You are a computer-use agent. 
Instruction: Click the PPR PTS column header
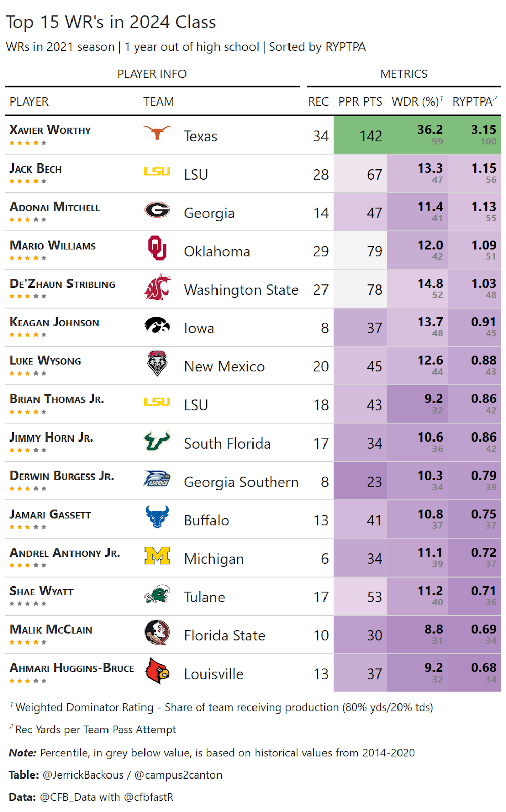pyautogui.click(x=360, y=101)
